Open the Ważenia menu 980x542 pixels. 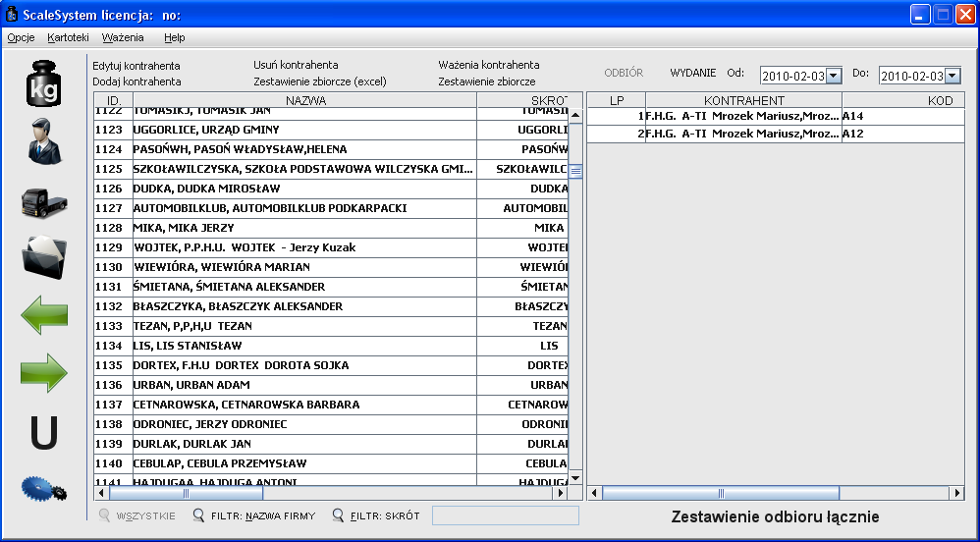123,37
